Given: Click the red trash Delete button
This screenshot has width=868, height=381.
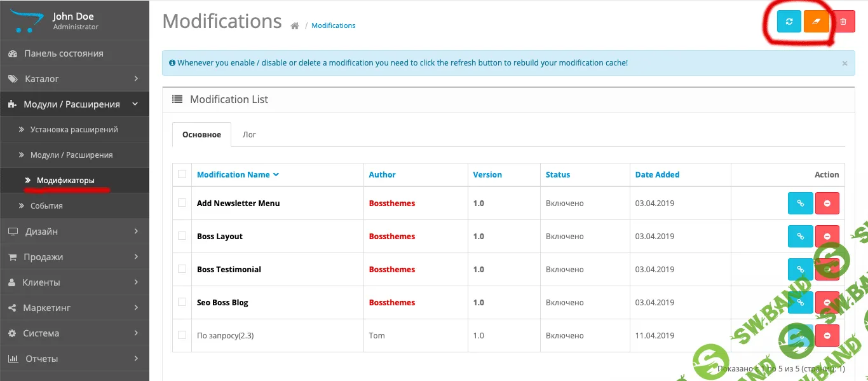Looking at the screenshot, I should (x=843, y=22).
